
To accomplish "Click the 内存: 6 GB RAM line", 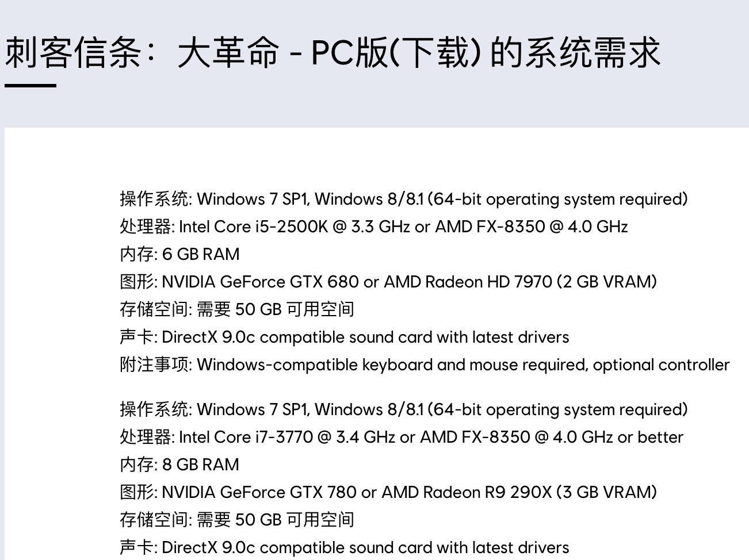I will pos(179,254).
